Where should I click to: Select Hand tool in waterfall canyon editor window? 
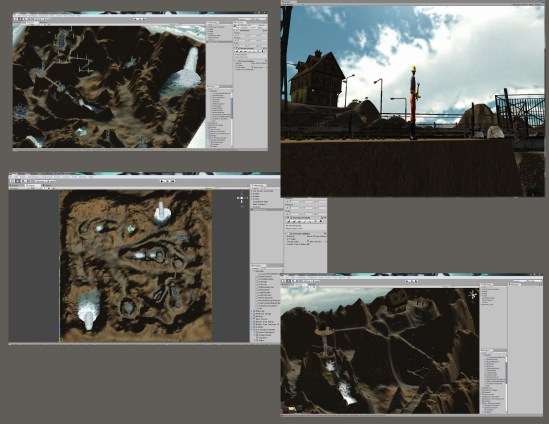coord(16,19)
